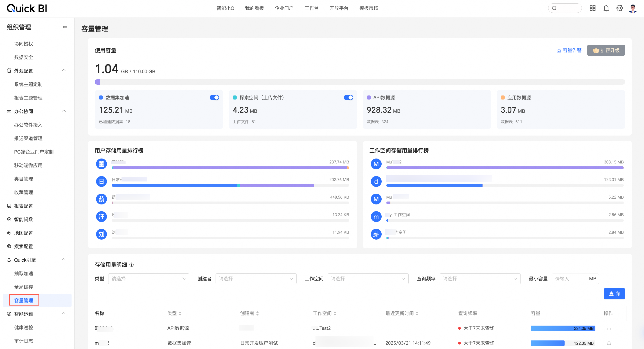Go to 我的看板 in top navigation
Screen dimensions: 644x349
tap(254, 8)
